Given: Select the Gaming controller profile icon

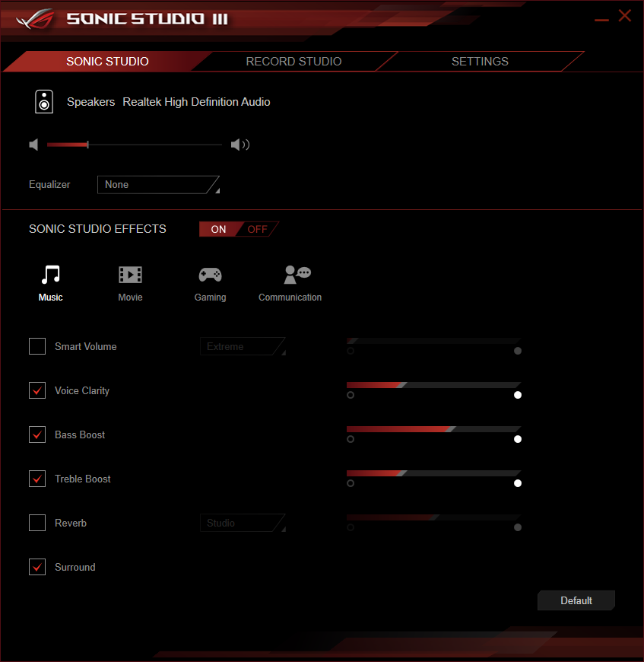Looking at the screenshot, I should [210, 275].
